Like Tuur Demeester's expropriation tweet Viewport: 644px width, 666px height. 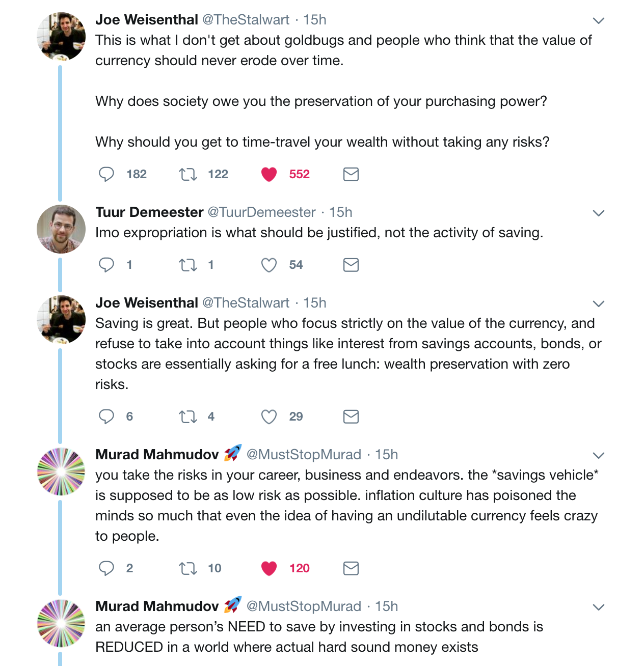(269, 265)
